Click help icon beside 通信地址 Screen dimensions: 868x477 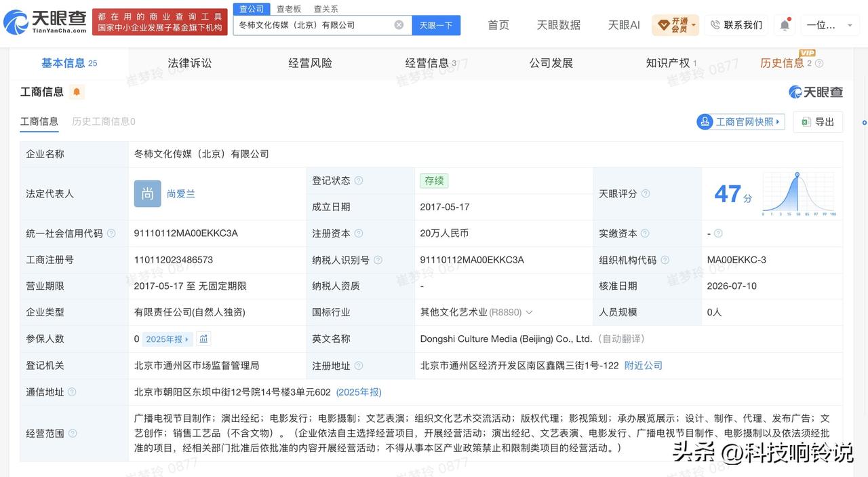(72, 392)
